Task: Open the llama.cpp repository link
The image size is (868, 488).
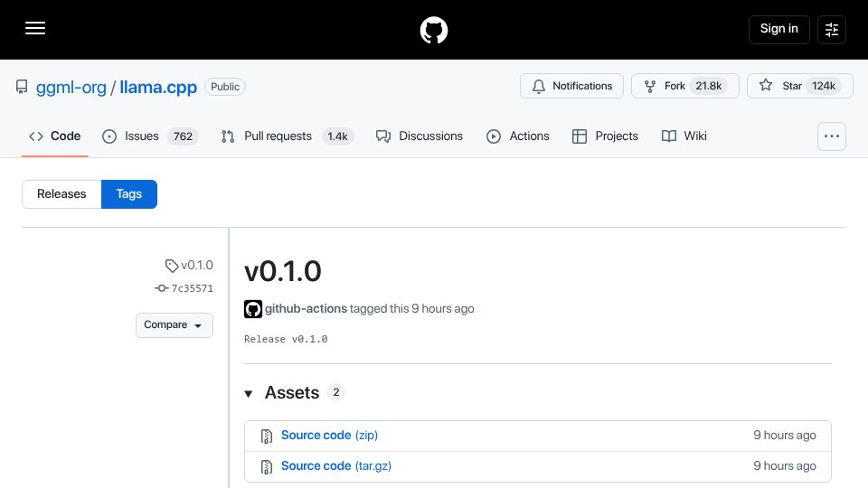Action: pos(158,87)
